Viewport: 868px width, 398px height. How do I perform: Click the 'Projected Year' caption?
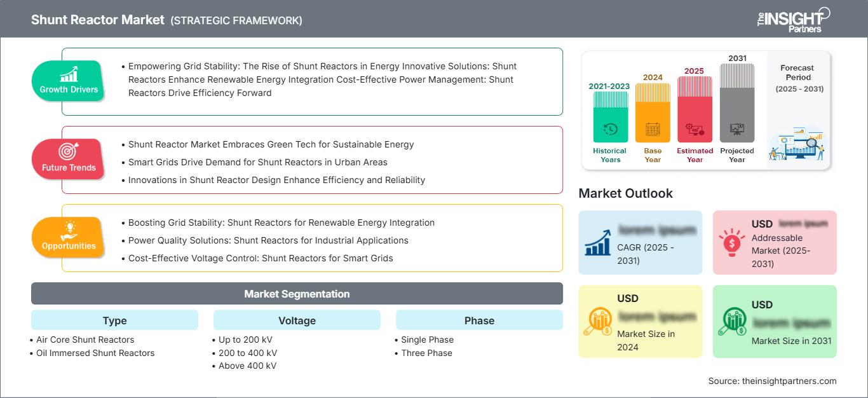(x=737, y=155)
